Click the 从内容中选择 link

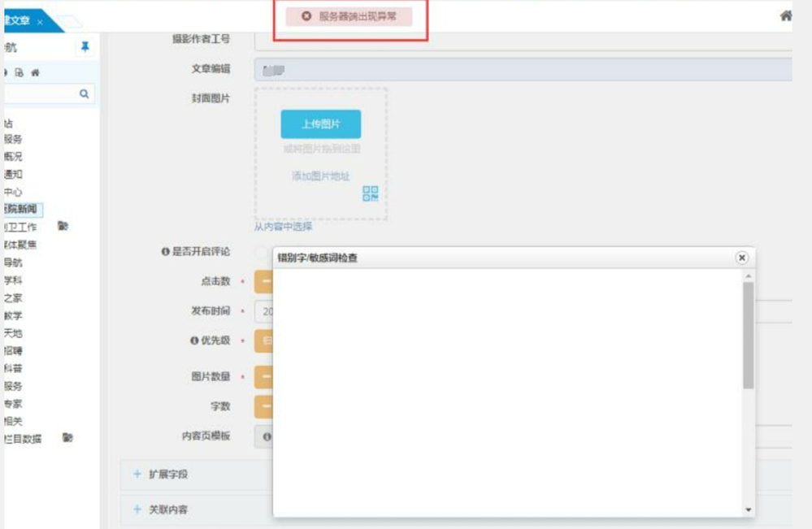coord(283,227)
